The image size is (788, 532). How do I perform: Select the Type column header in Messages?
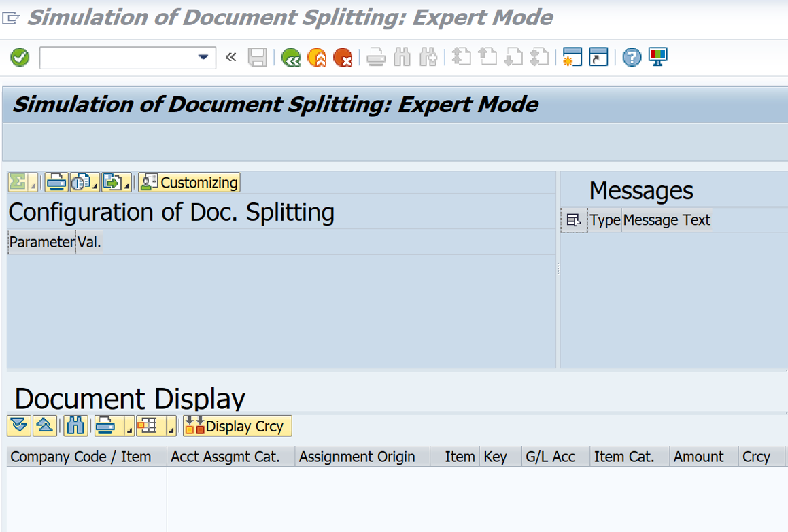point(605,220)
